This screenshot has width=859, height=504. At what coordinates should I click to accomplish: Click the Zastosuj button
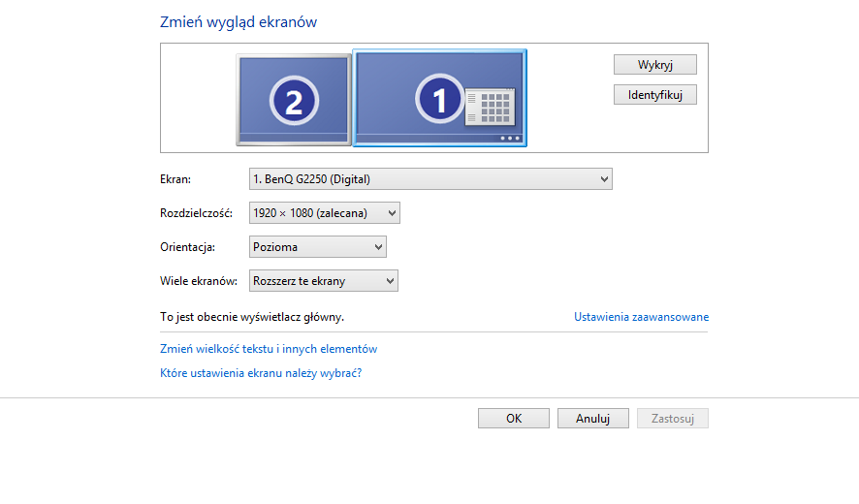tap(673, 419)
